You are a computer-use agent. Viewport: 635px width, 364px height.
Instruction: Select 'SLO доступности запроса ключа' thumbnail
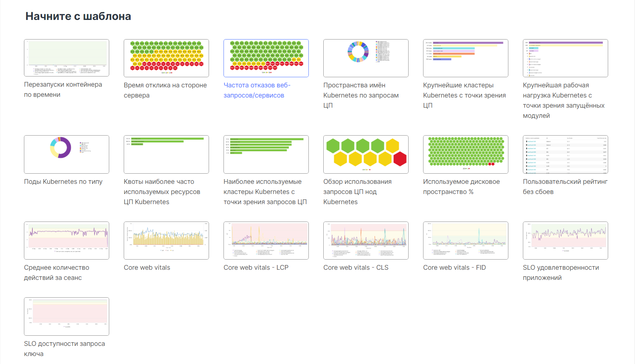pyautogui.click(x=66, y=317)
